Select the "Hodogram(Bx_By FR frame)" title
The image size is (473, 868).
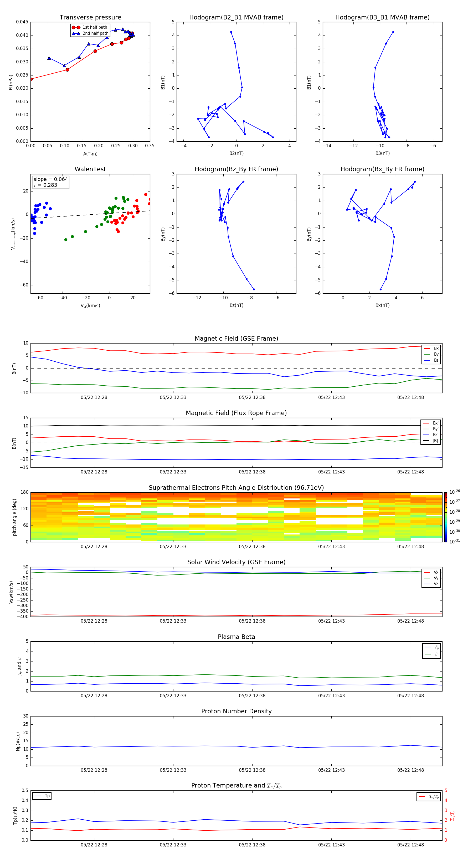coord(382,169)
